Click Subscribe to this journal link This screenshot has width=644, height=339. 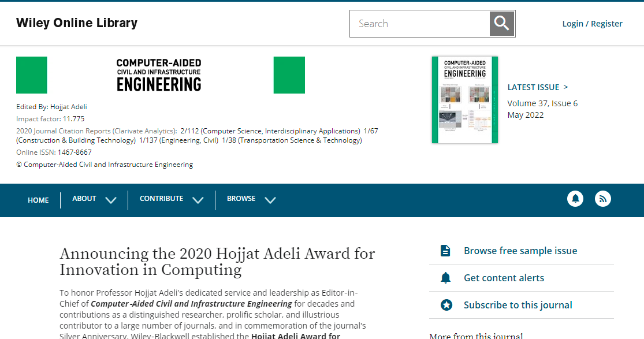click(518, 305)
